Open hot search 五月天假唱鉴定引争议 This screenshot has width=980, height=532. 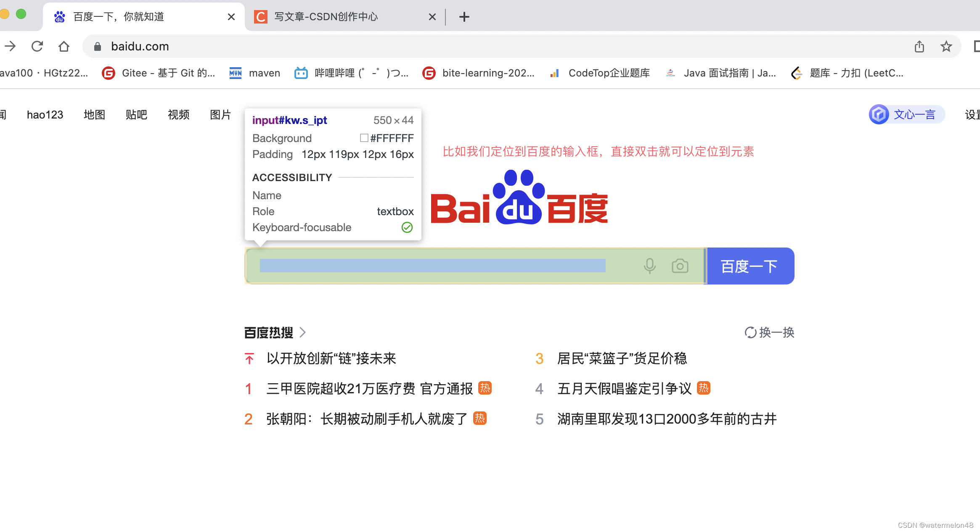coord(624,389)
